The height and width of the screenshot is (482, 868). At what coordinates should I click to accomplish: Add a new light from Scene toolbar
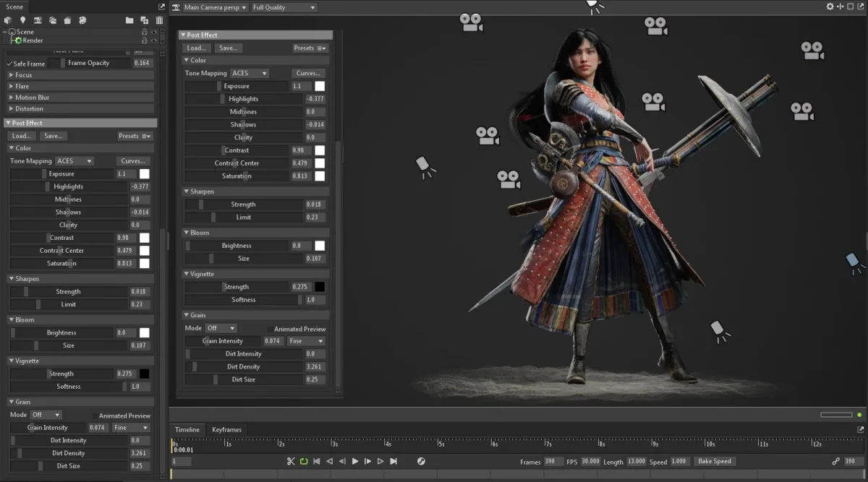click(23, 20)
